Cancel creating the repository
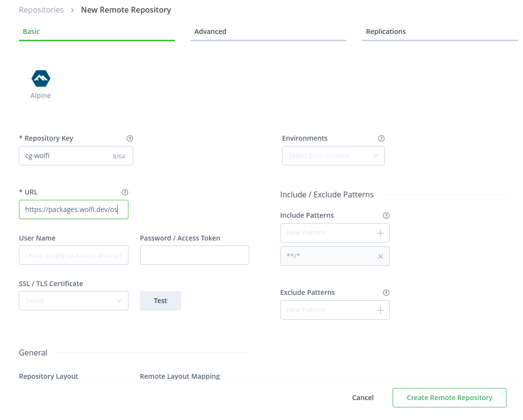 (x=363, y=397)
